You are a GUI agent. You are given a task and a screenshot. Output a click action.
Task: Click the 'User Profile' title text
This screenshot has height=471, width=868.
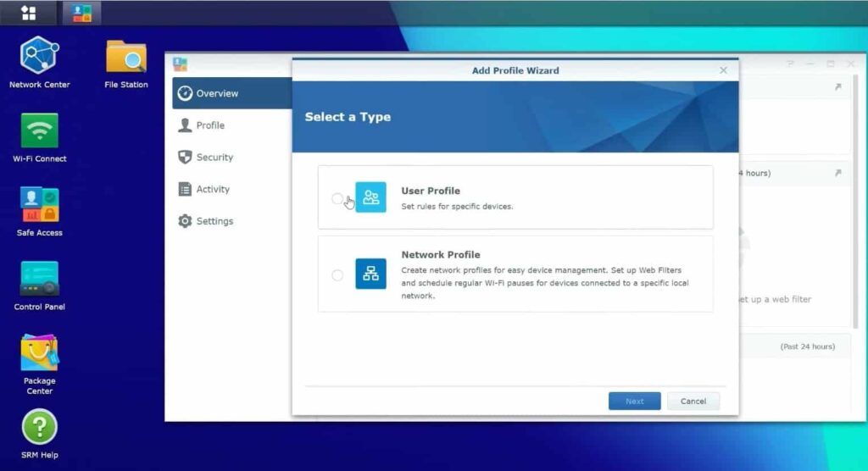[431, 191]
